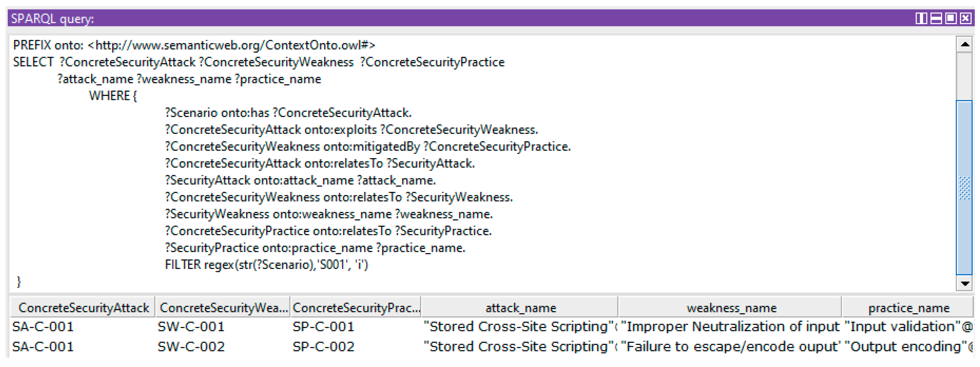Click the SPARQL query title bar
The width and height of the screenshot is (980, 367).
click(x=457, y=18)
